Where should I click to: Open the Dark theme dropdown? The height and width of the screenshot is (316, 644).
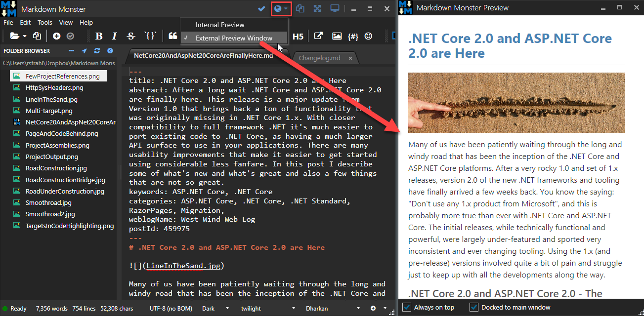[x=215, y=309]
